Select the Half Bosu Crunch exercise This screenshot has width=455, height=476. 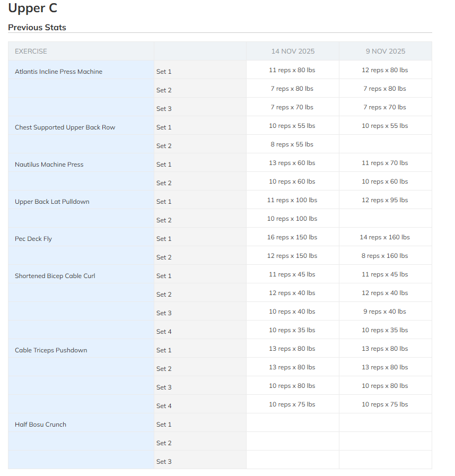[x=40, y=425]
